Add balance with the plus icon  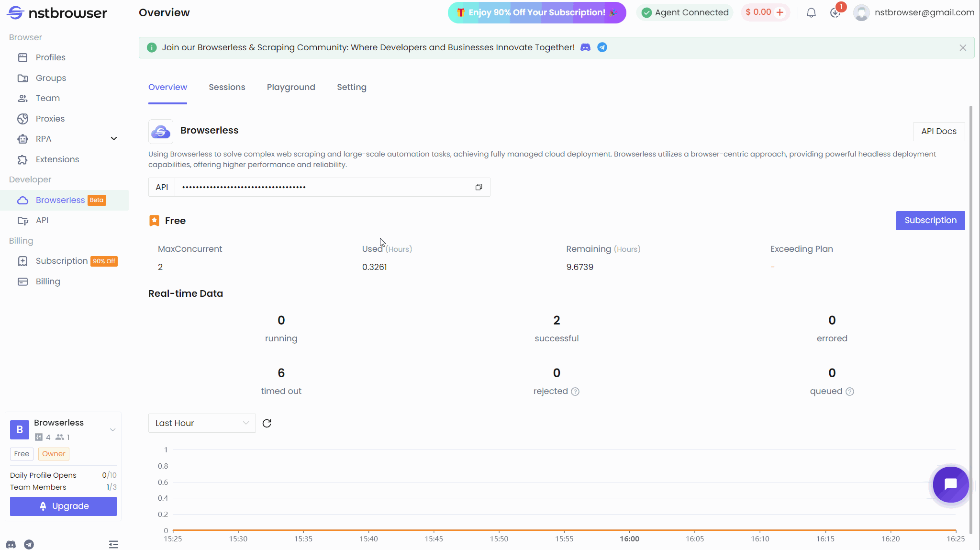click(x=780, y=12)
